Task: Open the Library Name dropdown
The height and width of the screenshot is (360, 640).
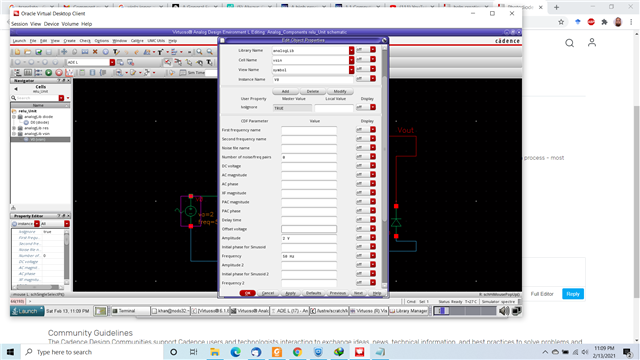Action: point(351,50)
